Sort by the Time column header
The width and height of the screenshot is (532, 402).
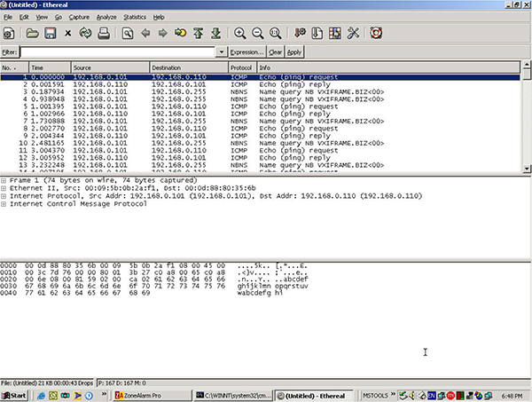click(50, 67)
